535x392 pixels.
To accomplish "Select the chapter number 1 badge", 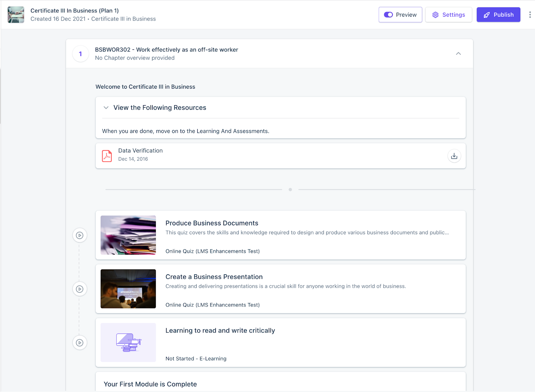I will 80,53.
